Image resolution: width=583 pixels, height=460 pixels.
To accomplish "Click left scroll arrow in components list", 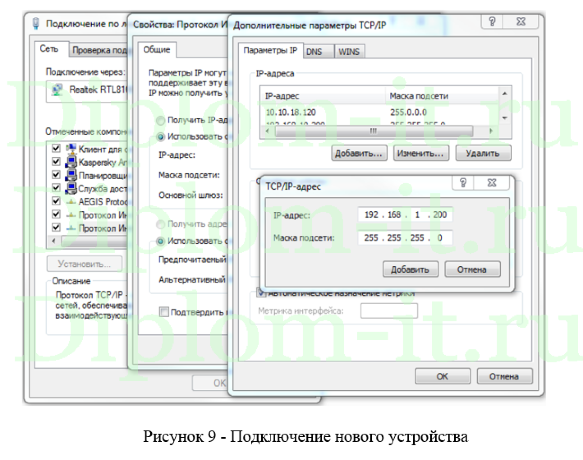I will 54,241.
